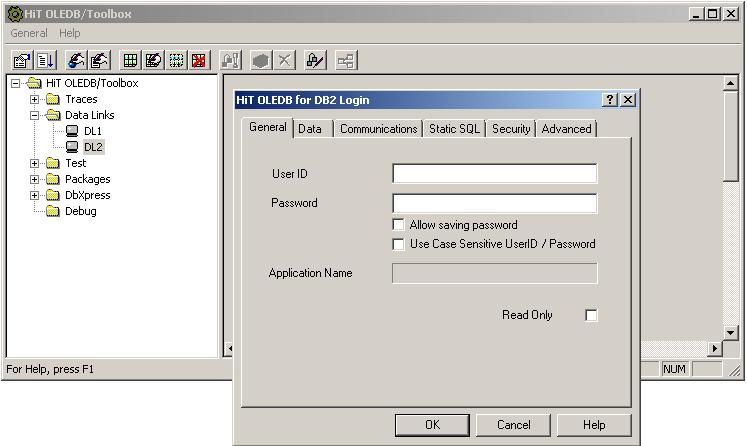Check the Read Only checkbox
The width and height of the screenshot is (747, 446).
(591, 315)
